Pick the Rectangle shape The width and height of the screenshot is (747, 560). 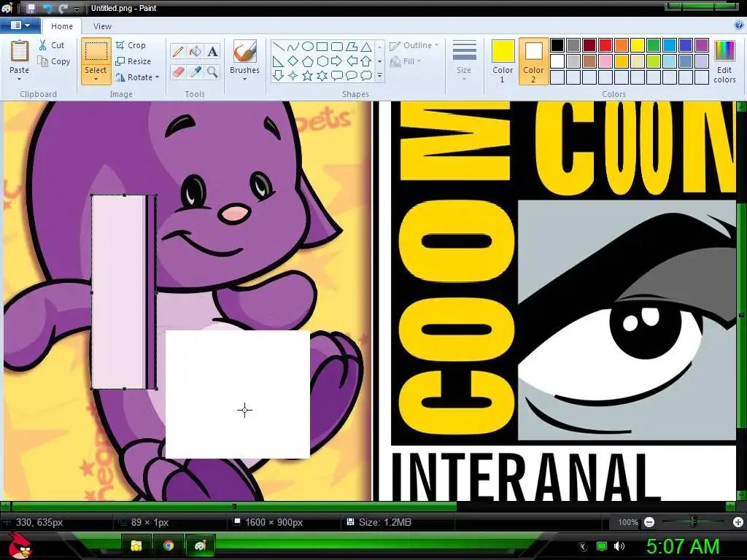(x=322, y=46)
